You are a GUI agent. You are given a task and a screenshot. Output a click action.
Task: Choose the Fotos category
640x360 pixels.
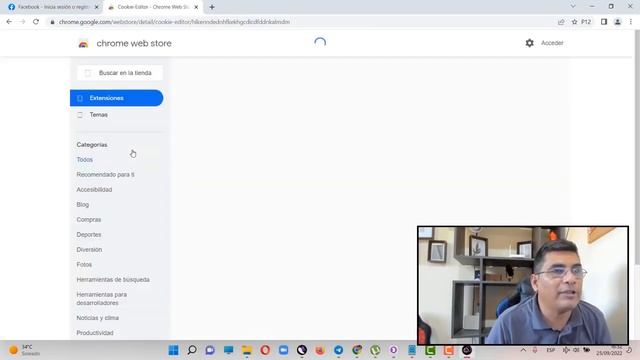point(84,264)
